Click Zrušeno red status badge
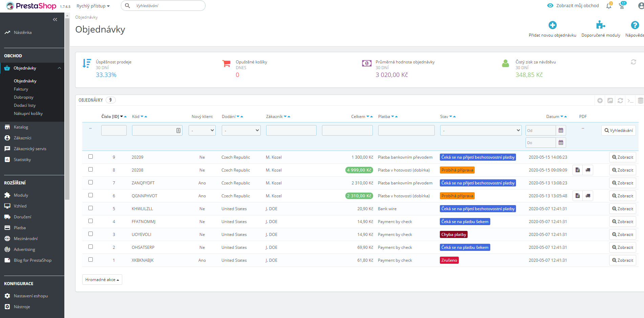Viewport: 644px width, 318px height. [449, 260]
